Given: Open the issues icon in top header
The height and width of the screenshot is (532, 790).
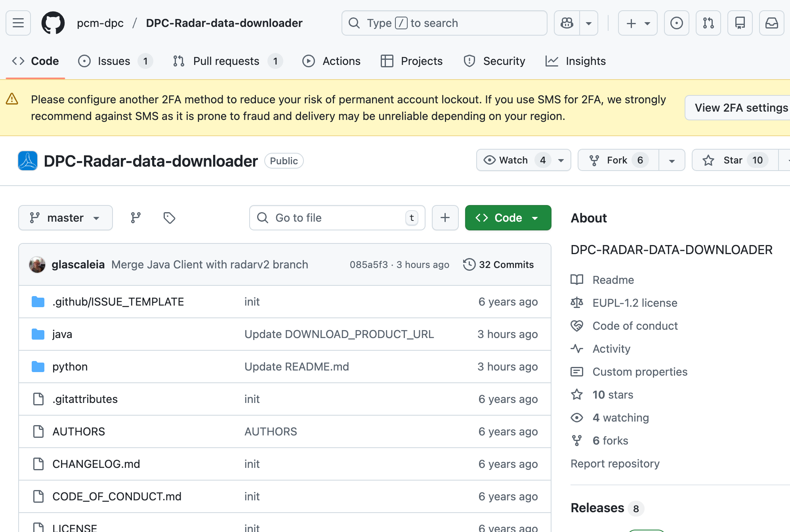Looking at the screenshot, I should (676, 23).
